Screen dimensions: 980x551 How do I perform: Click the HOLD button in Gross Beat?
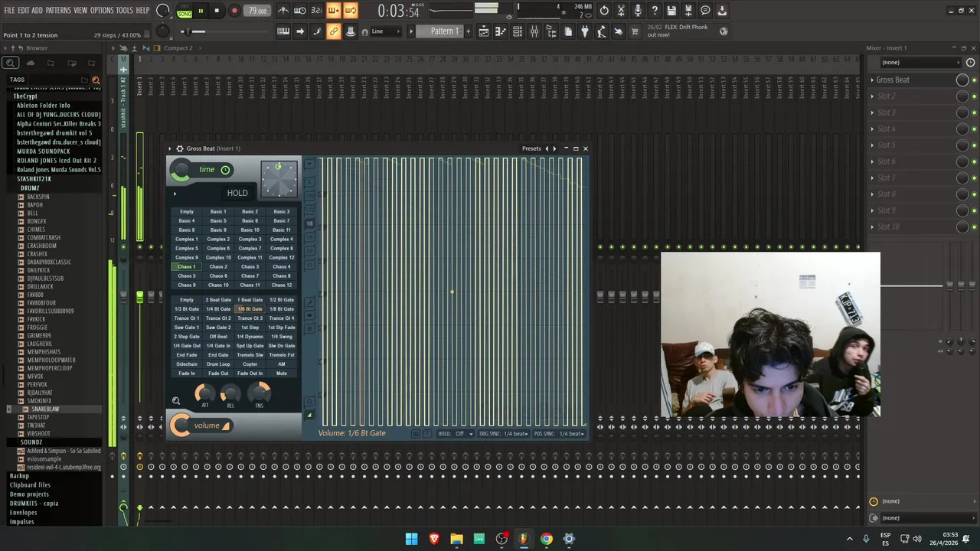click(x=237, y=193)
